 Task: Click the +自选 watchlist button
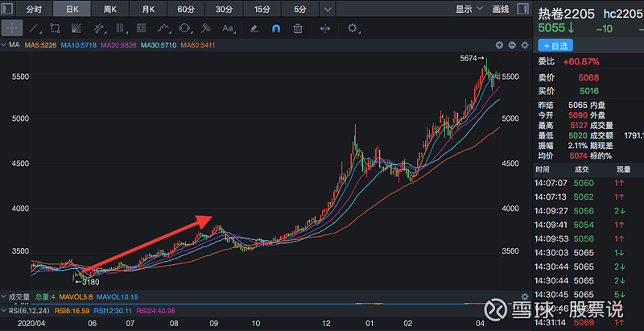[x=555, y=45]
